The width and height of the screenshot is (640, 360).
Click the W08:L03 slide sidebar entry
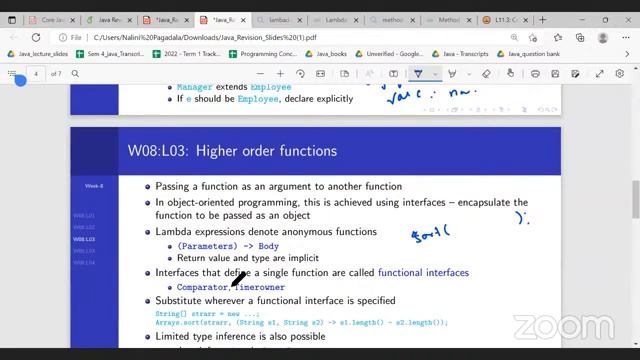pos(84,239)
